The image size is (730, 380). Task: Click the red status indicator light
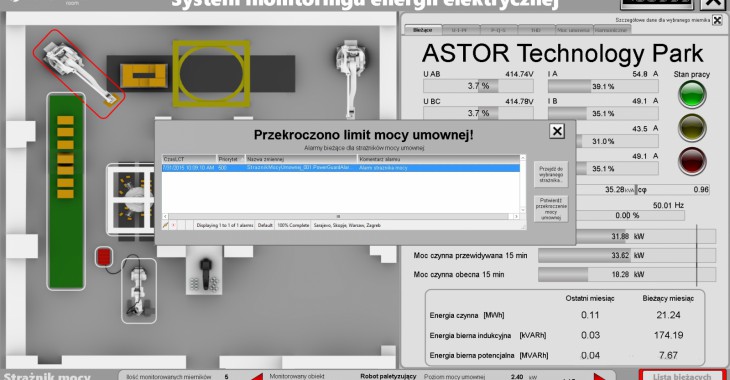pyautogui.click(x=692, y=161)
